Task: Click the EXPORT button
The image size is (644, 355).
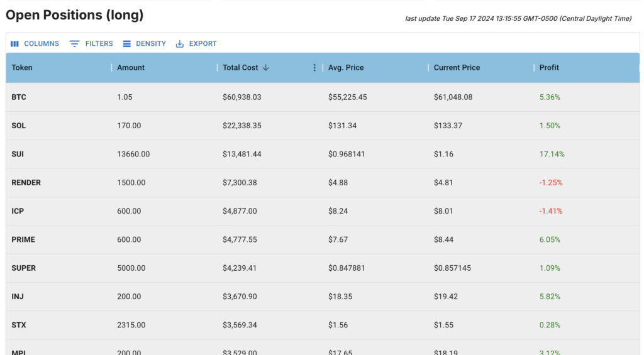Action: pyautogui.click(x=196, y=43)
